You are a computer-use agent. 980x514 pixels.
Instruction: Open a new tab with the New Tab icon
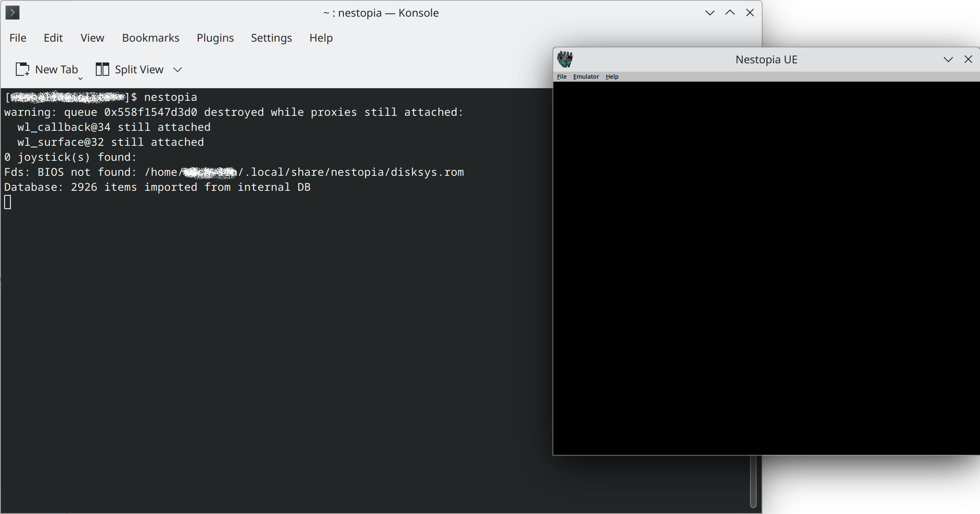point(22,69)
